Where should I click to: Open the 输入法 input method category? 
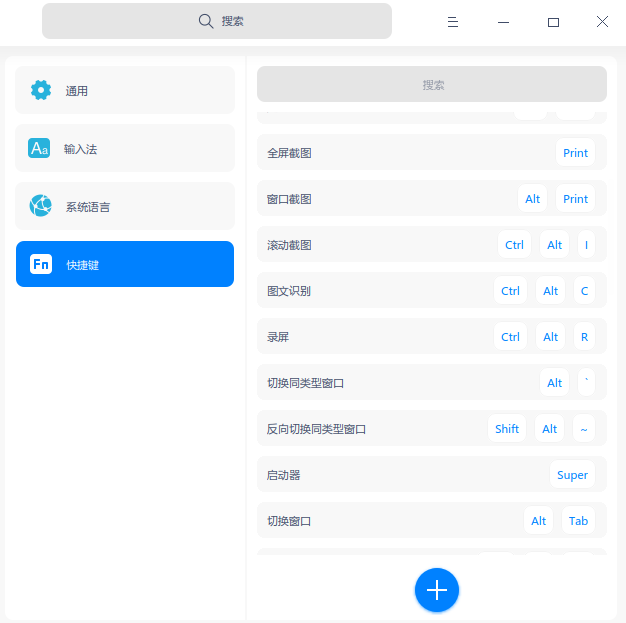(x=125, y=148)
